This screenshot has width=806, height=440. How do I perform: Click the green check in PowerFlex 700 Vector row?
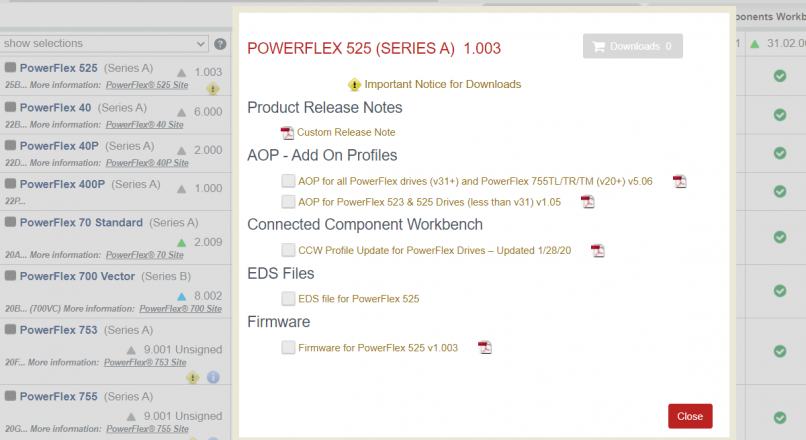[x=780, y=291]
